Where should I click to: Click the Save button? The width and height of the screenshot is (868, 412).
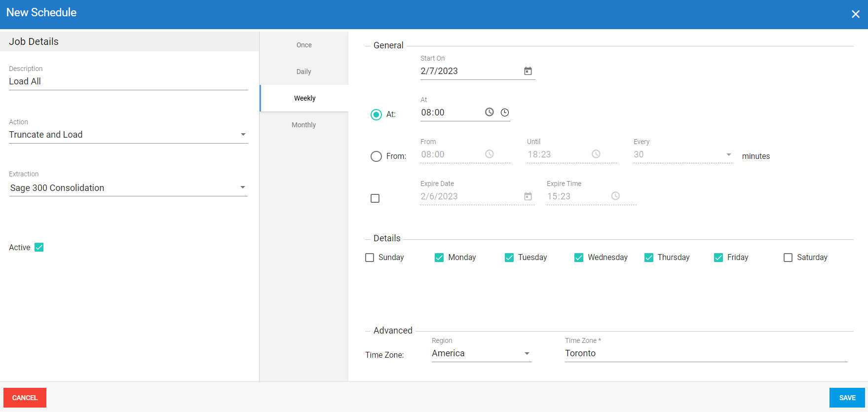(847, 398)
